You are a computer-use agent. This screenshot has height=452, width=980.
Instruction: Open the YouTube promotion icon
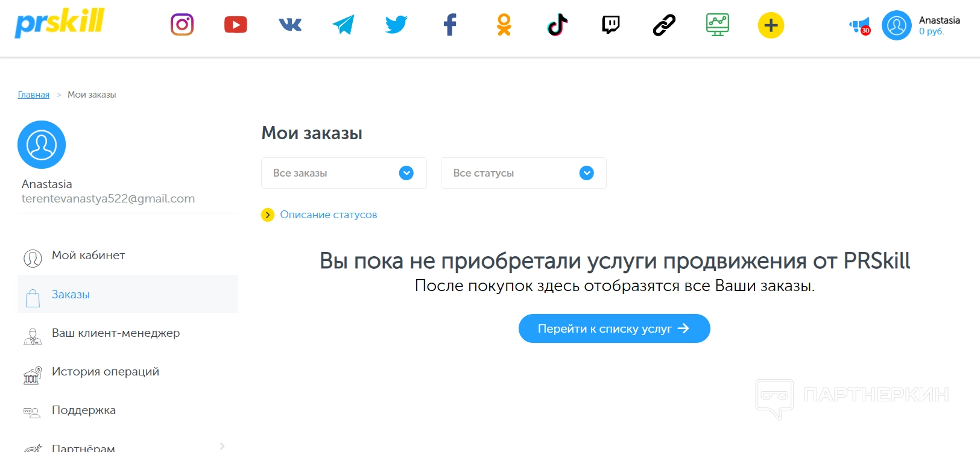pos(235,25)
